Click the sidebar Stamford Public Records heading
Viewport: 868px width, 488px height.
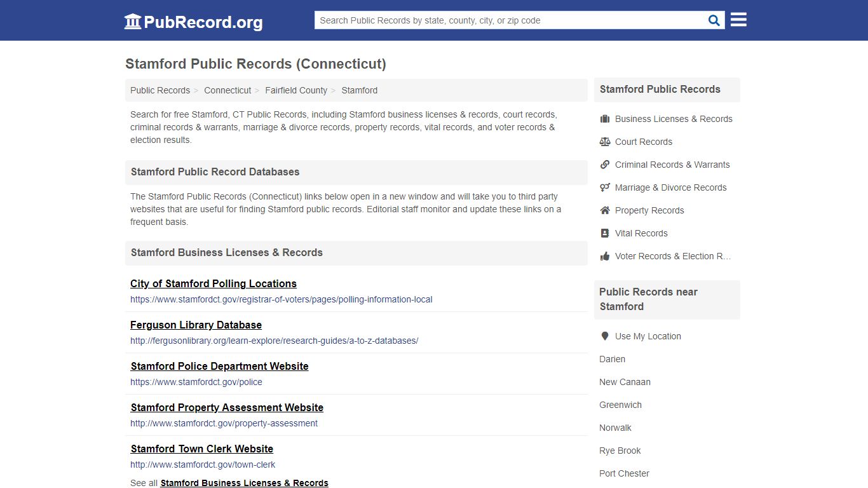click(x=660, y=89)
